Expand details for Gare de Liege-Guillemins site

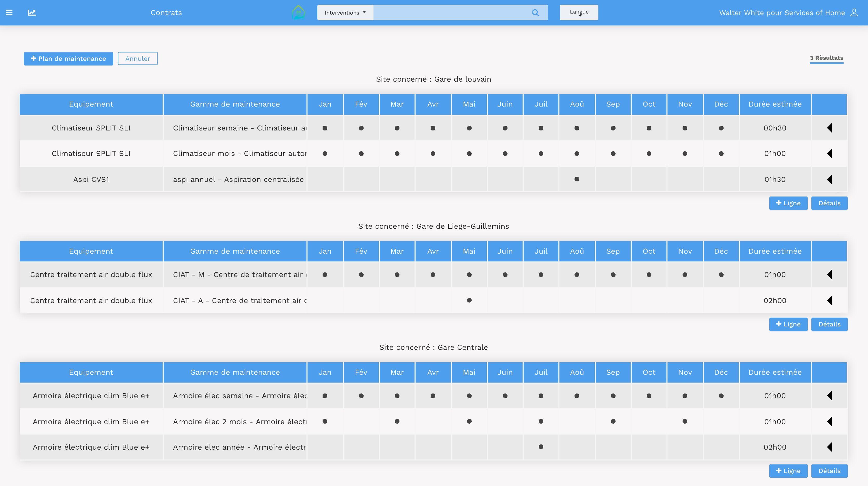829,324
